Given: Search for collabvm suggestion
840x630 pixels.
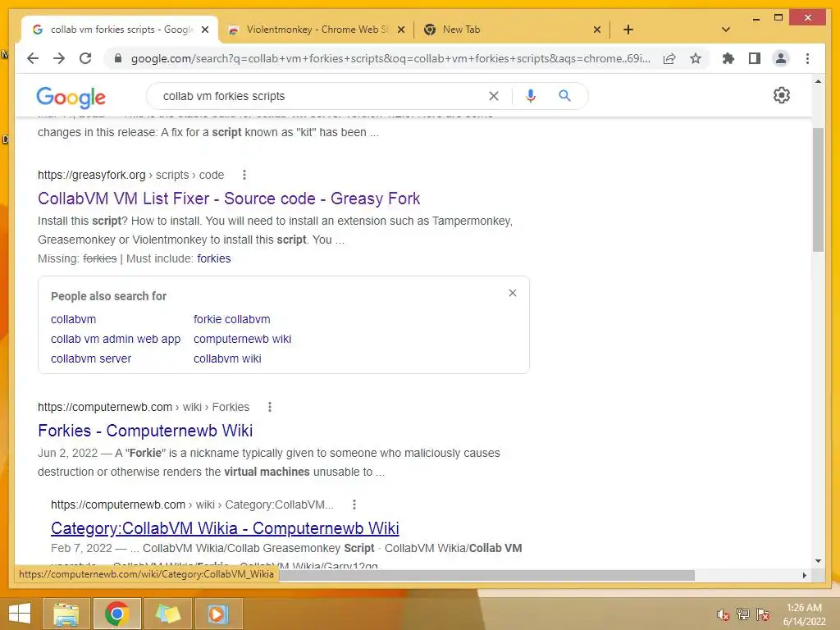Looking at the screenshot, I should (73, 319).
